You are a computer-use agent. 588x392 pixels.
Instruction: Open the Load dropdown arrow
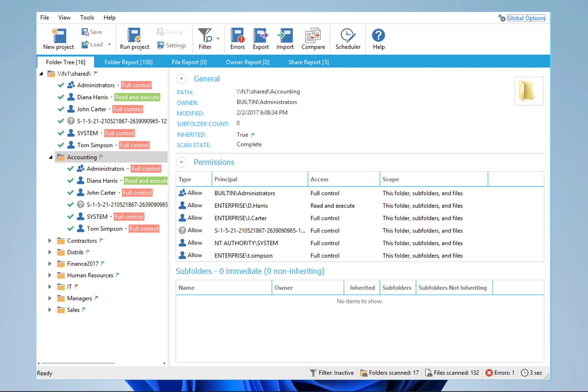tap(109, 45)
